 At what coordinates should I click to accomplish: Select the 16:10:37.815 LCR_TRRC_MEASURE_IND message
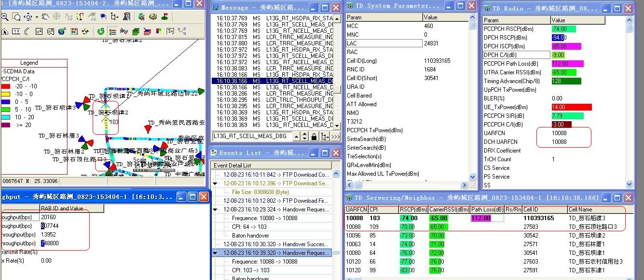point(273,37)
